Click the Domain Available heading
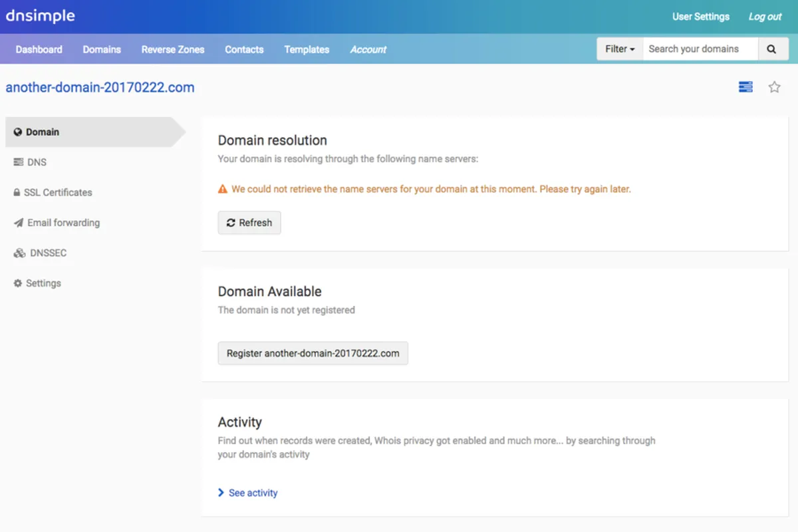 click(x=270, y=291)
